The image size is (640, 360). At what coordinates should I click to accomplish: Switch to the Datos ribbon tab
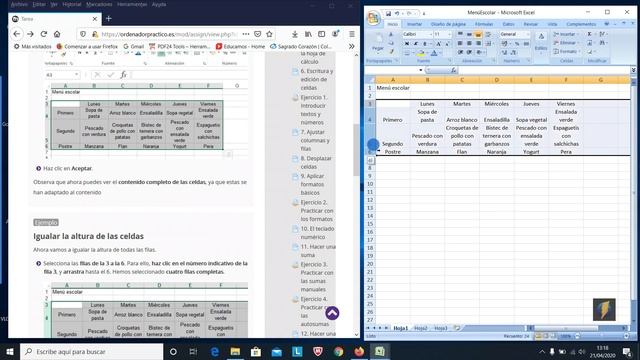point(508,24)
